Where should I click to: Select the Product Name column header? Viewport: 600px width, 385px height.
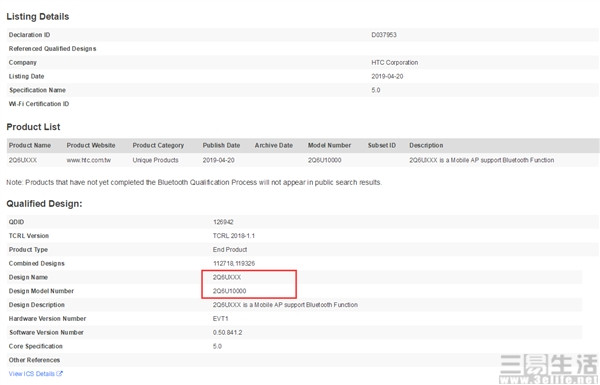(30, 145)
